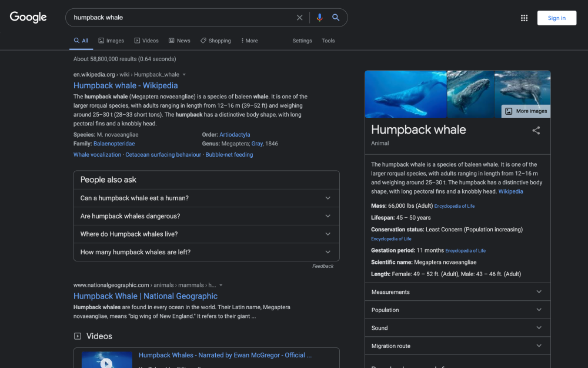This screenshot has height=368, width=588.
Task: Clear the search box with the X icon
Action: [x=300, y=18]
